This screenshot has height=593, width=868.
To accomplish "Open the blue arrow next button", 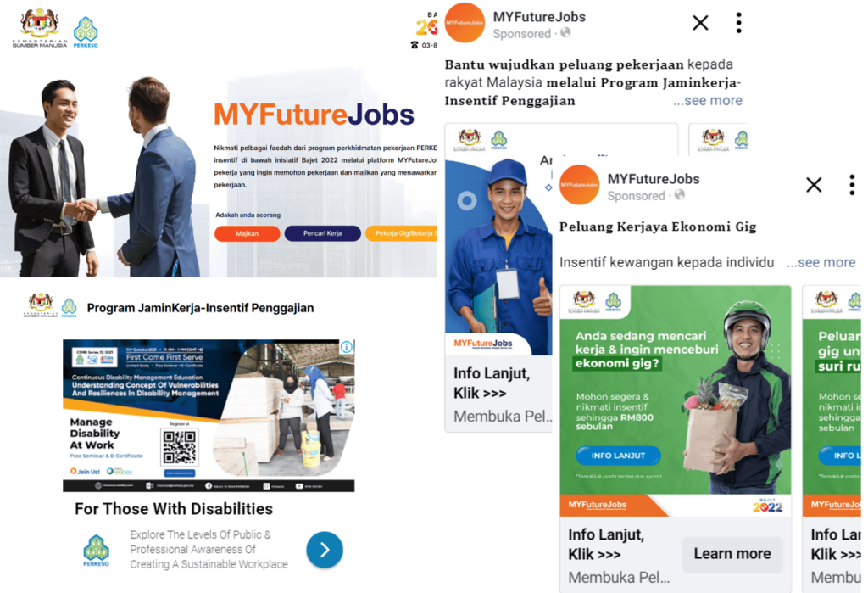I will point(325,550).
